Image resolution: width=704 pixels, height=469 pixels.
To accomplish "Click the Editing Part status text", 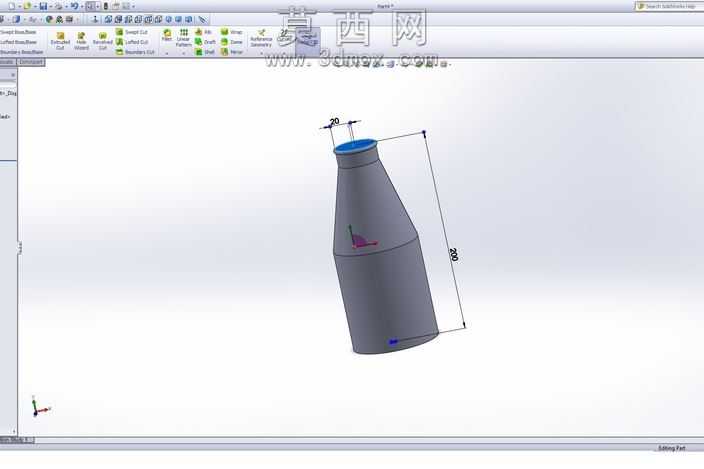I will click(672, 448).
